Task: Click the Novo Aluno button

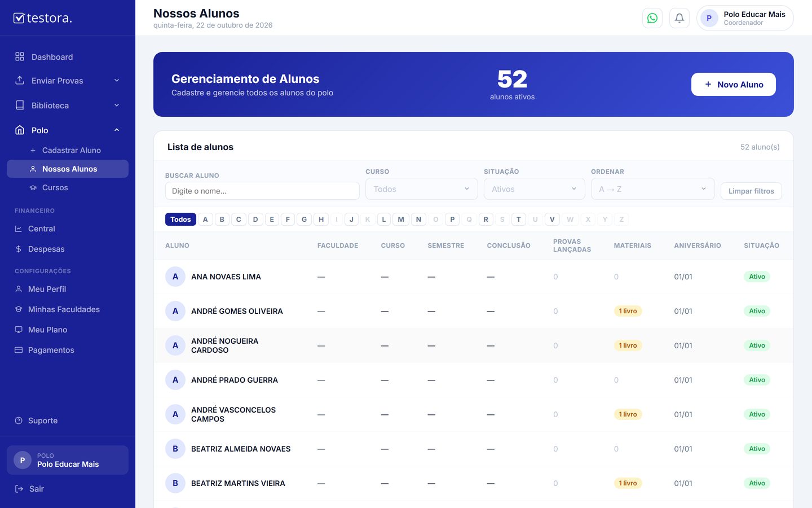Action: [x=734, y=84]
